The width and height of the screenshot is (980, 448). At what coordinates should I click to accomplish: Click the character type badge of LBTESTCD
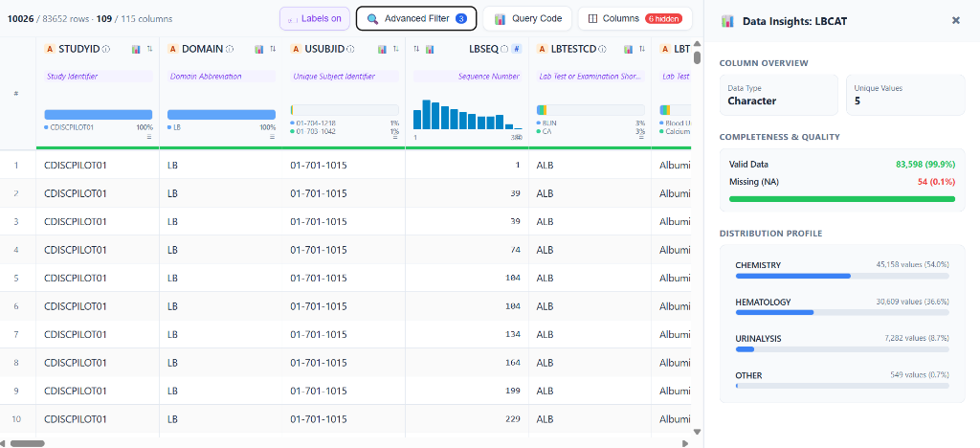click(542, 49)
